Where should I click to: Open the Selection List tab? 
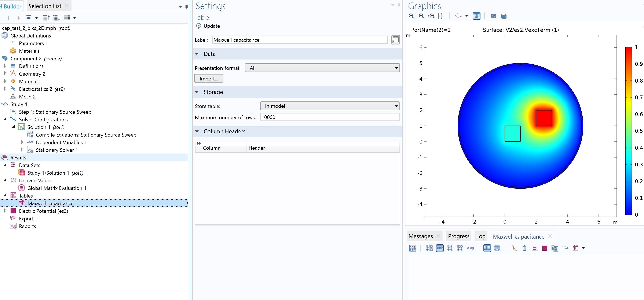tap(45, 6)
